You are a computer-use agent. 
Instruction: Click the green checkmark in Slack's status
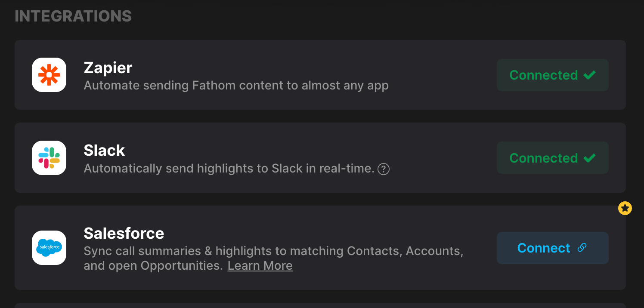click(589, 158)
